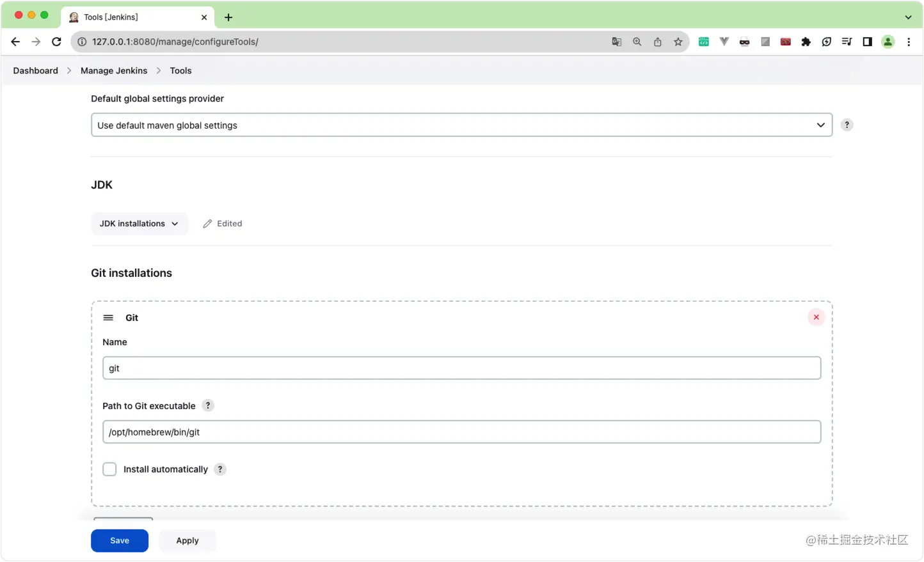Show help for Install automatically

tap(220, 469)
